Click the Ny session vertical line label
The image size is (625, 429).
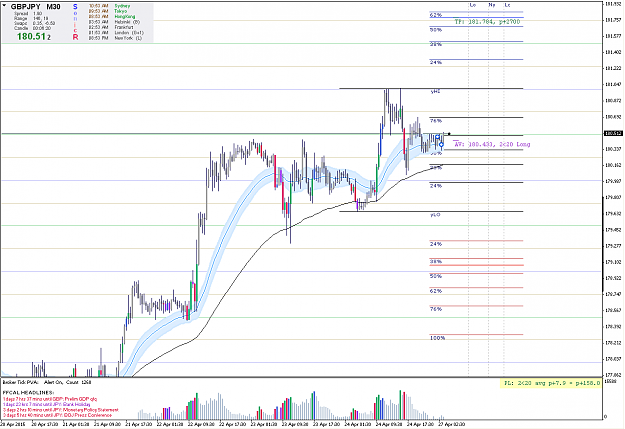coord(492,5)
